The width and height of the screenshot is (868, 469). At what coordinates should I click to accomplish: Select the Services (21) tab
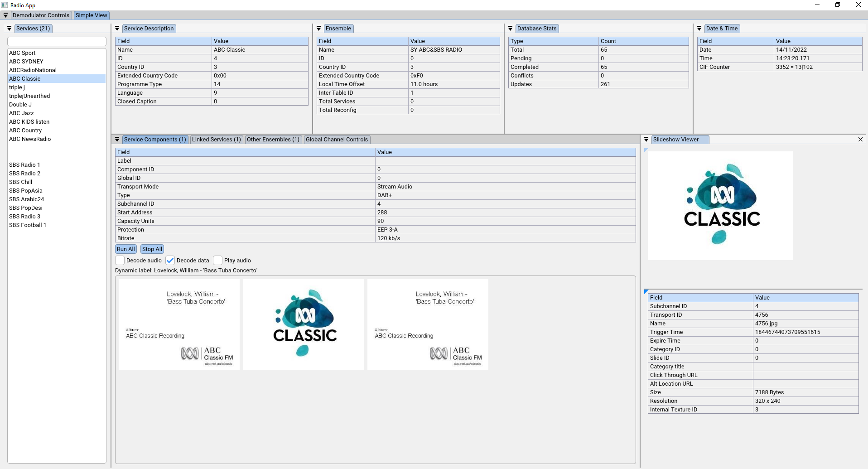(x=33, y=29)
